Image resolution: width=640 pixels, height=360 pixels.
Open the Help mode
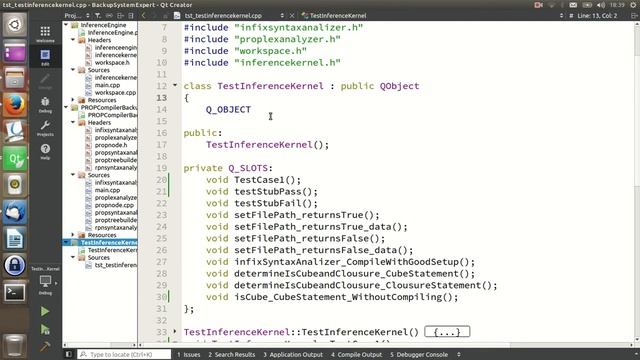pyautogui.click(x=45, y=151)
